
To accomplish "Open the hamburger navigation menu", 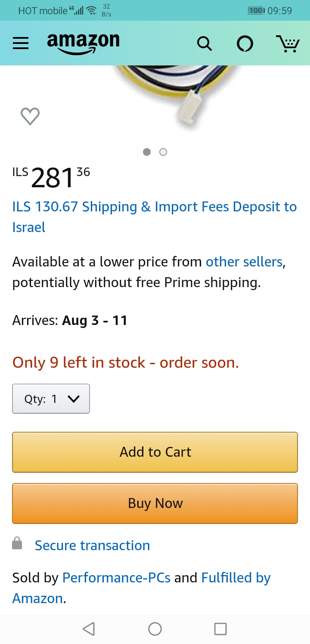I will [21, 43].
